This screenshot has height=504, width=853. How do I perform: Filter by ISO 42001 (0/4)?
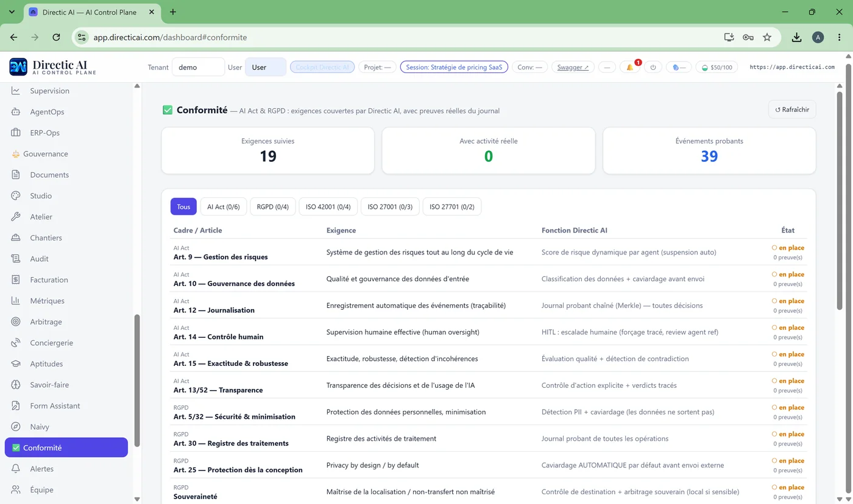point(328,207)
